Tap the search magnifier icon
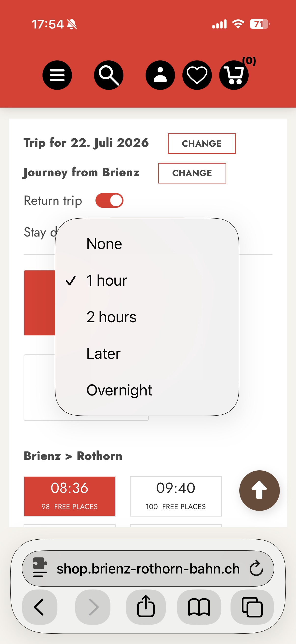The height and width of the screenshot is (644, 296). click(x=109, y=75)
